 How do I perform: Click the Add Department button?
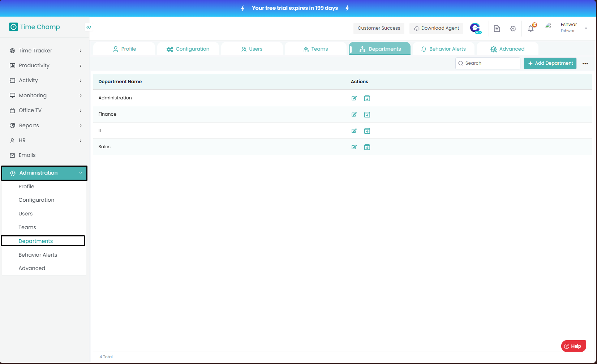pos(550,63)
